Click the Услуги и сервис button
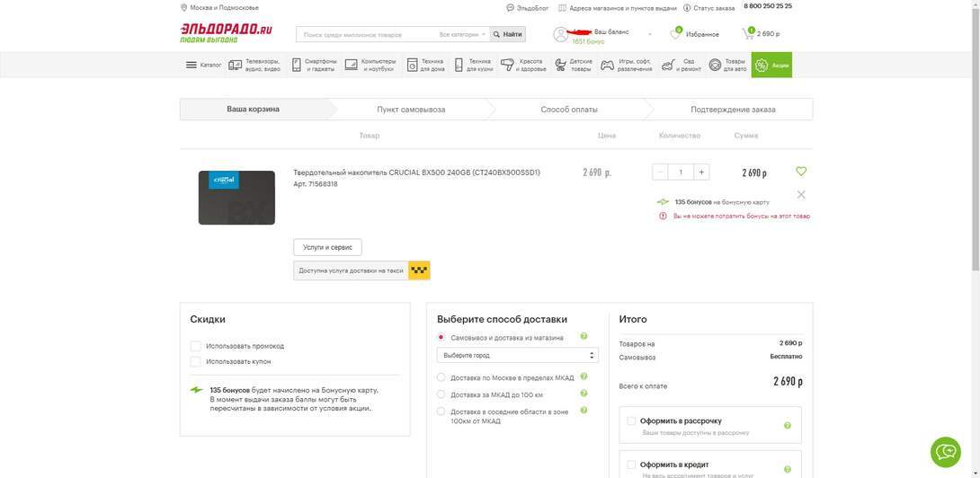 pos(327,247)
